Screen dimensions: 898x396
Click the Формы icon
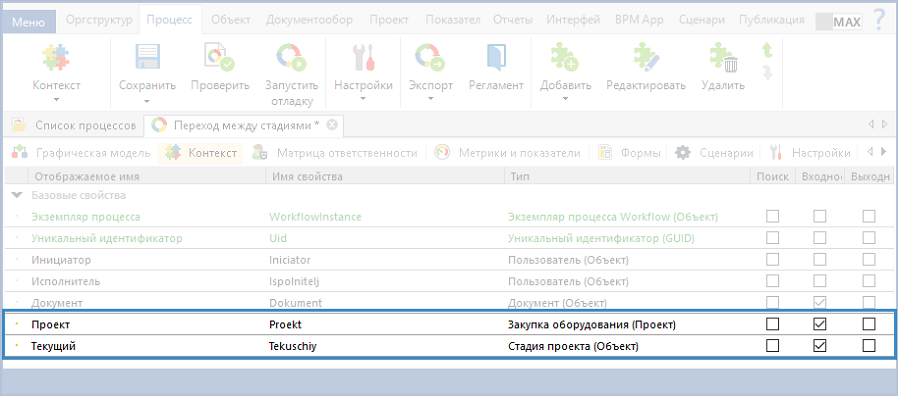point(605,152)
